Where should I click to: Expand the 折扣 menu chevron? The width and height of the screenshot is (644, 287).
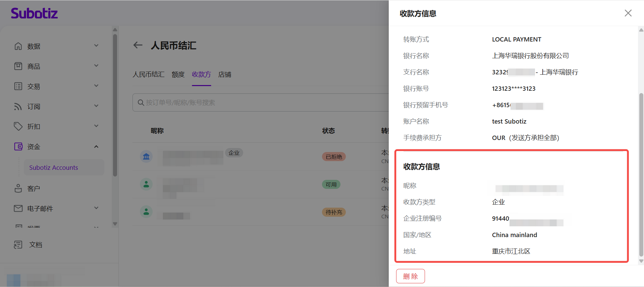(96, 126)
